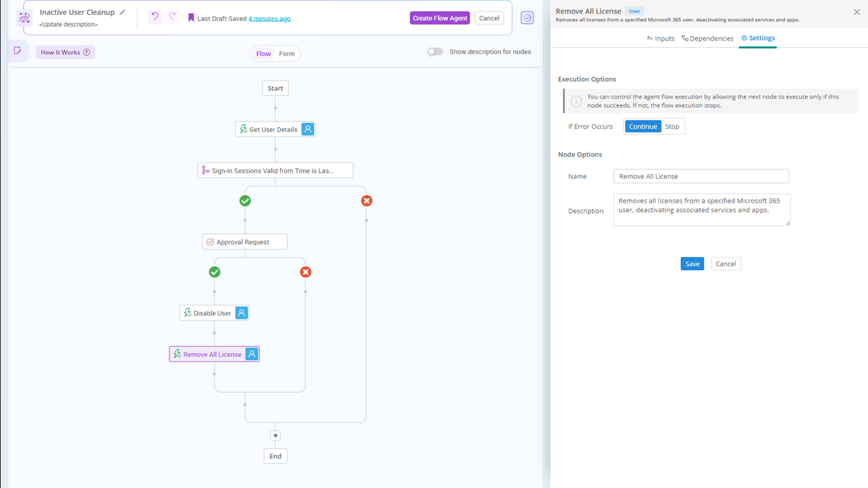
Task: Open the notes icon on left edge
Action: (x=18, y=51)
